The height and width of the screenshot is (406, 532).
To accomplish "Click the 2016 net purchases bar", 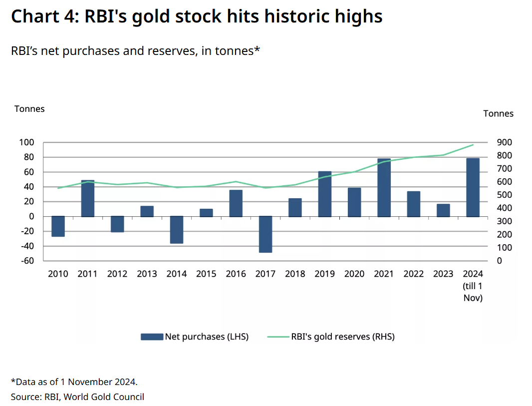I will pyautogui.click(x=236, y=203).
